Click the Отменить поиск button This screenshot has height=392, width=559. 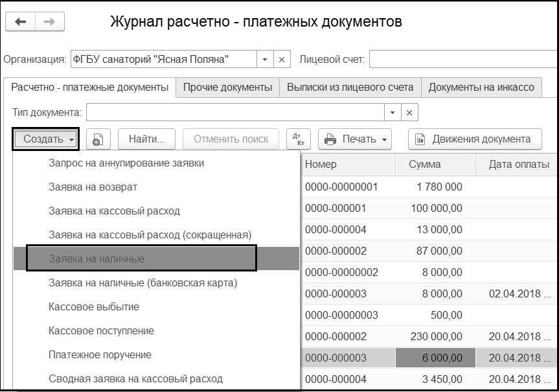231,139
